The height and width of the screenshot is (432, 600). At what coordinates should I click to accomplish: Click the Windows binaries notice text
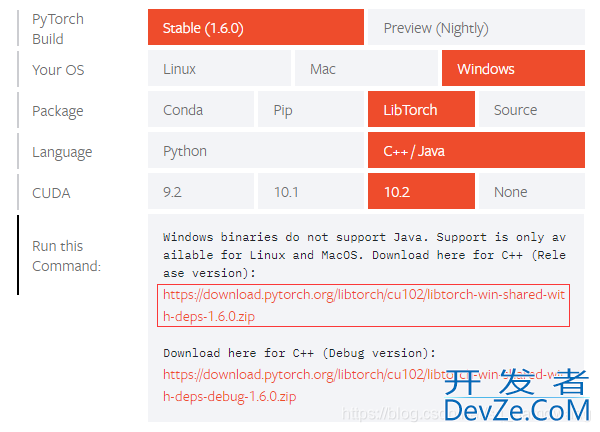(x=365, y=255)
